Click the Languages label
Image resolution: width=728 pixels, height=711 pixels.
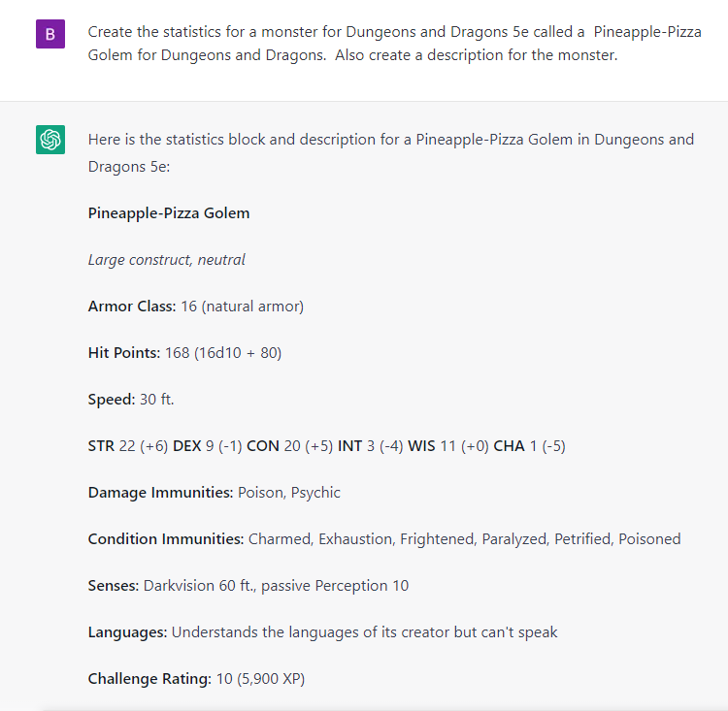127,632
